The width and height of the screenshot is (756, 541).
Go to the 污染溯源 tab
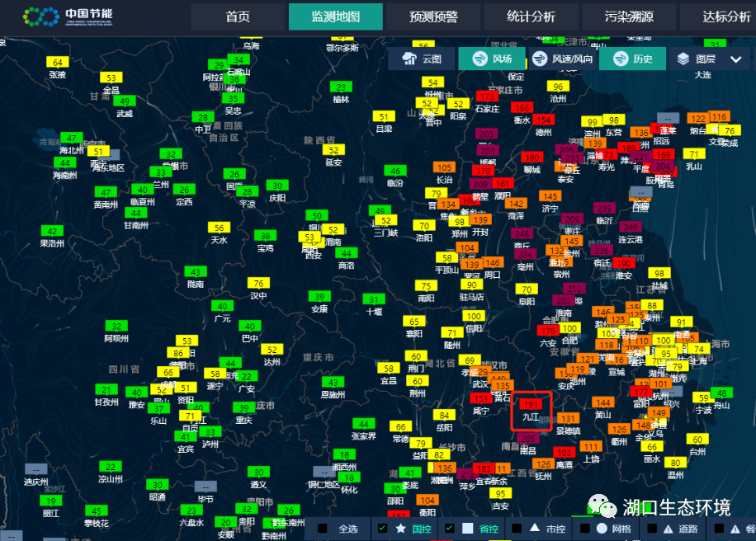tap(629, 16)
